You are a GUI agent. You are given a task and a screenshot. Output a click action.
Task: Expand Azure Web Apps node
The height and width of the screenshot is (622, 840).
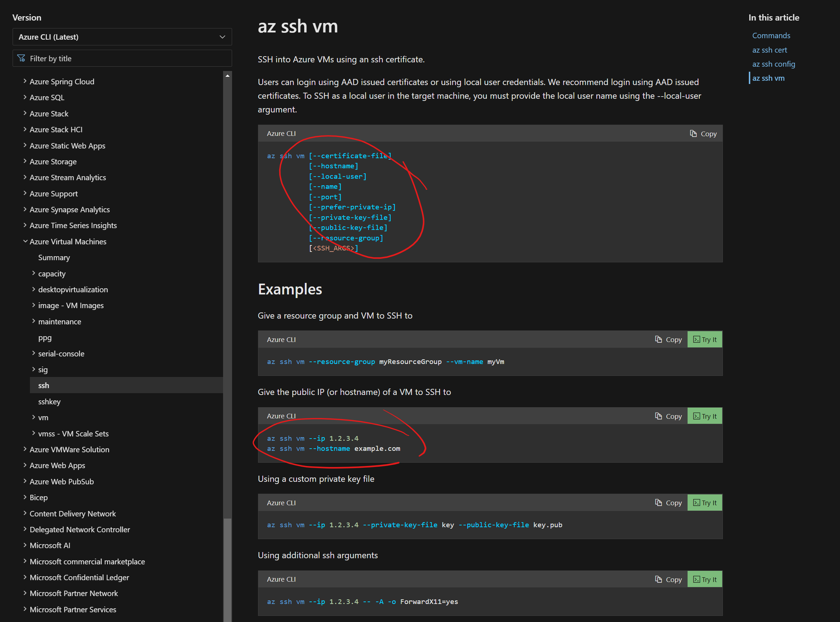[25, 465]
